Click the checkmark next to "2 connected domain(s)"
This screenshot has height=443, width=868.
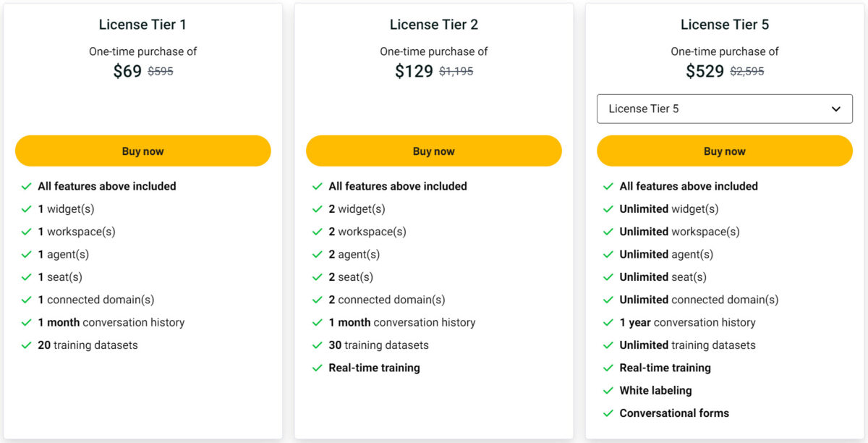point(318,300)
